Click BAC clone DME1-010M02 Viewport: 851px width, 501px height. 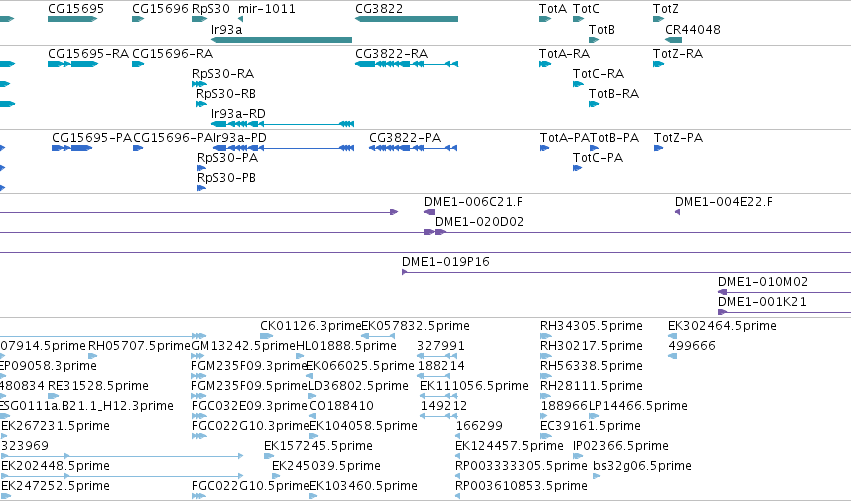coord(763,282)
